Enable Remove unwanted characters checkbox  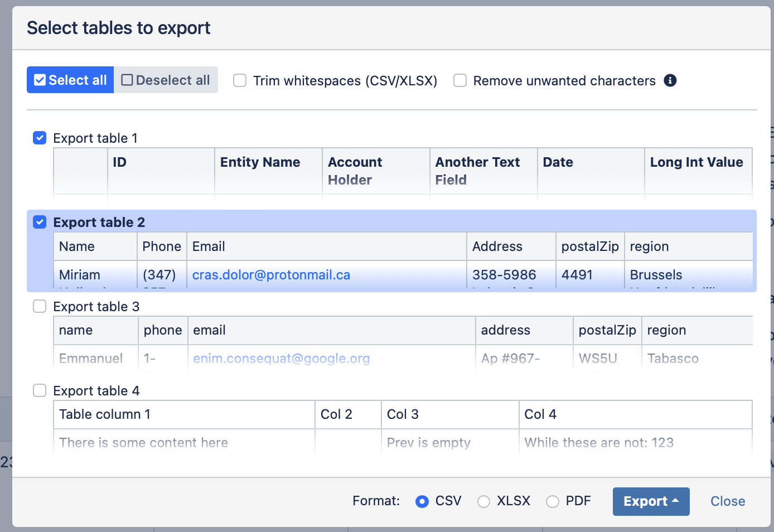(460, 81)
